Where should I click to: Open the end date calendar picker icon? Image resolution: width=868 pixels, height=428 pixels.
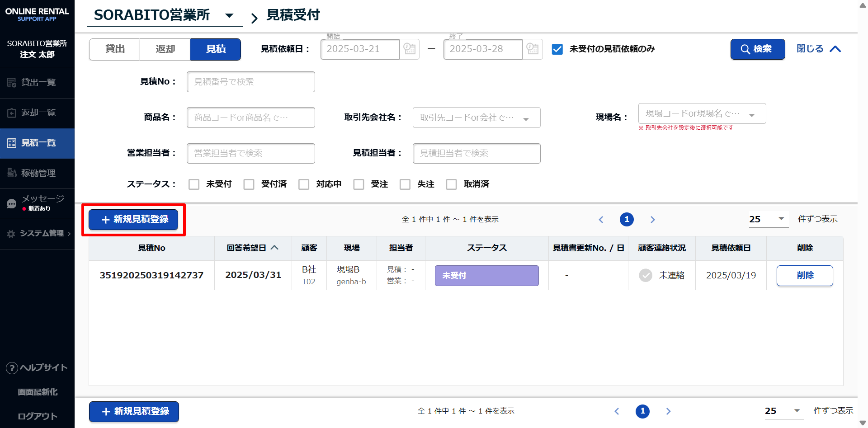pyautogui.click(x=533, y=49)
